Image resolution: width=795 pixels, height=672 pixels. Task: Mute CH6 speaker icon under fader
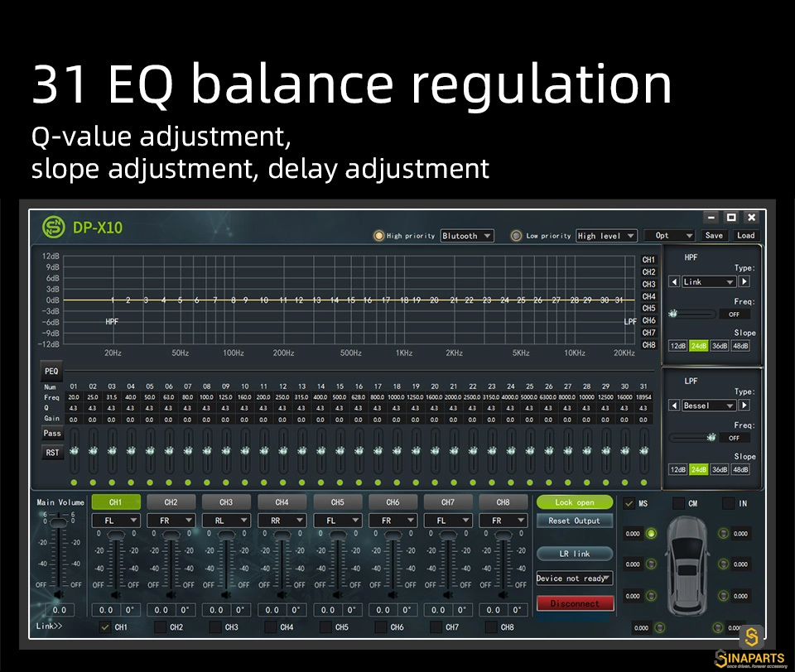point(393,594)
